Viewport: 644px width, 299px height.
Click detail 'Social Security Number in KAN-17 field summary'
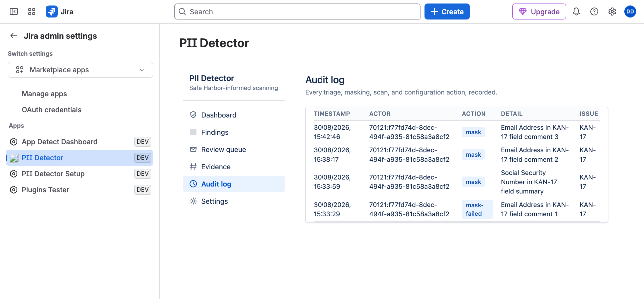click(529, 182)
